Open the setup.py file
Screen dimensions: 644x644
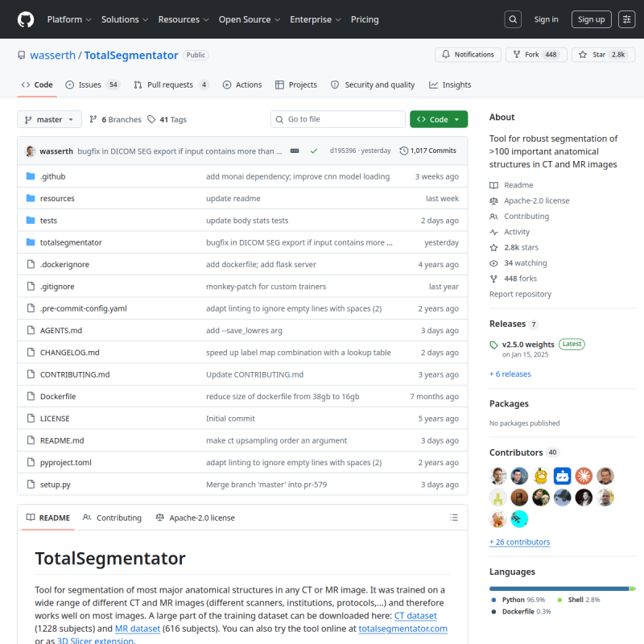55,485
